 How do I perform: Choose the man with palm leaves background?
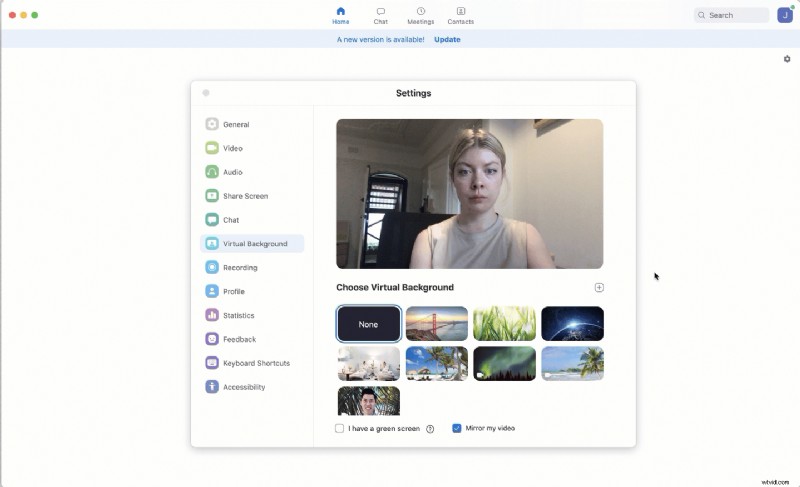[x=369, y=401]
